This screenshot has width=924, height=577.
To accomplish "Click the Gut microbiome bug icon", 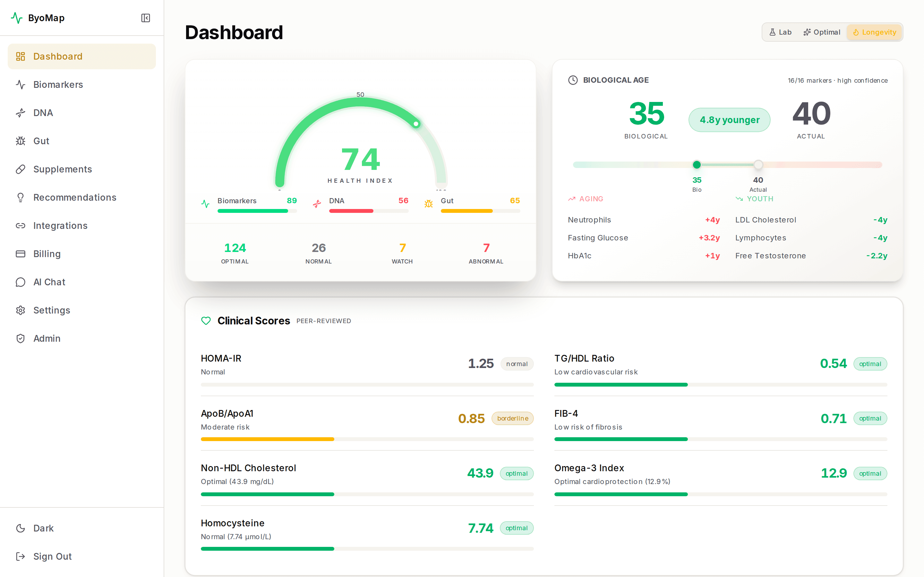I will (x=21, y=141).
